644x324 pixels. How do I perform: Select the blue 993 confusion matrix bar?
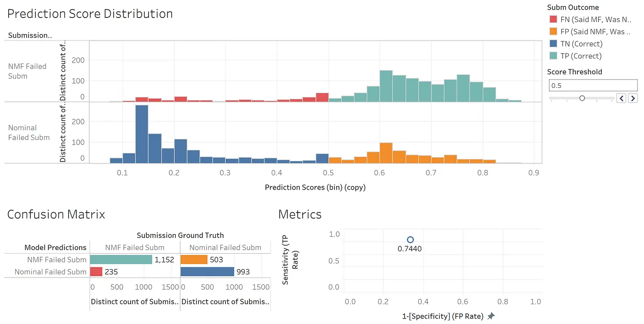207,272
